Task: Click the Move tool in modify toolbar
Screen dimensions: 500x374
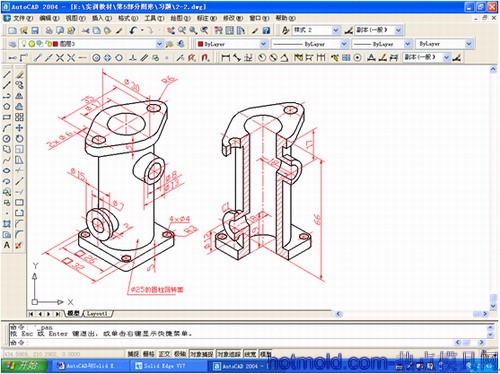Action: (19, 128)
